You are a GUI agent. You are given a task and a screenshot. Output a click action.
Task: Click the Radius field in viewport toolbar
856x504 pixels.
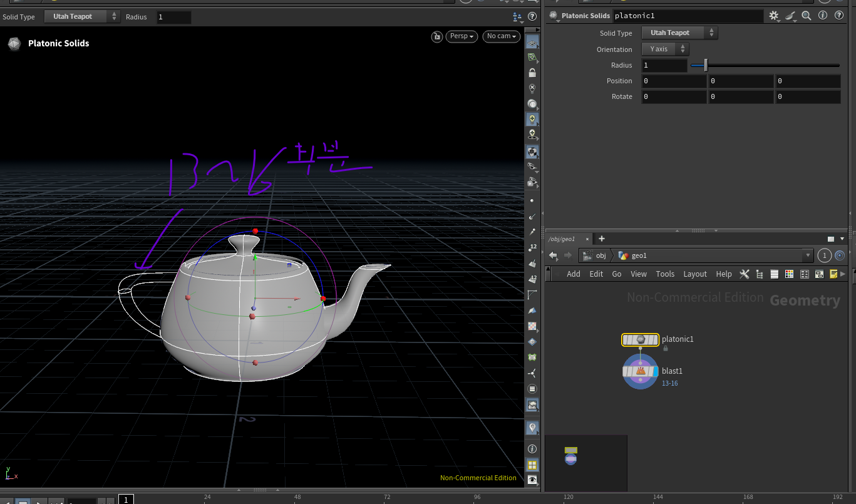coord(173,17)
